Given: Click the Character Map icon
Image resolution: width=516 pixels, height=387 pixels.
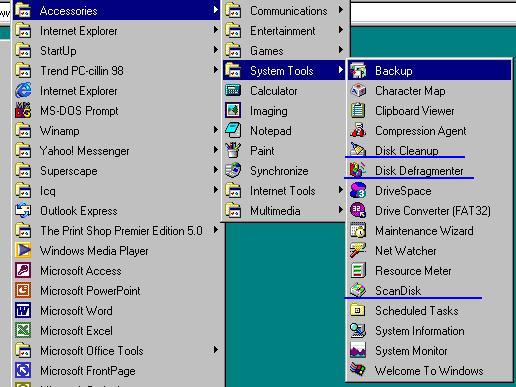Looking at the screenshot, I should coord(358,91).
